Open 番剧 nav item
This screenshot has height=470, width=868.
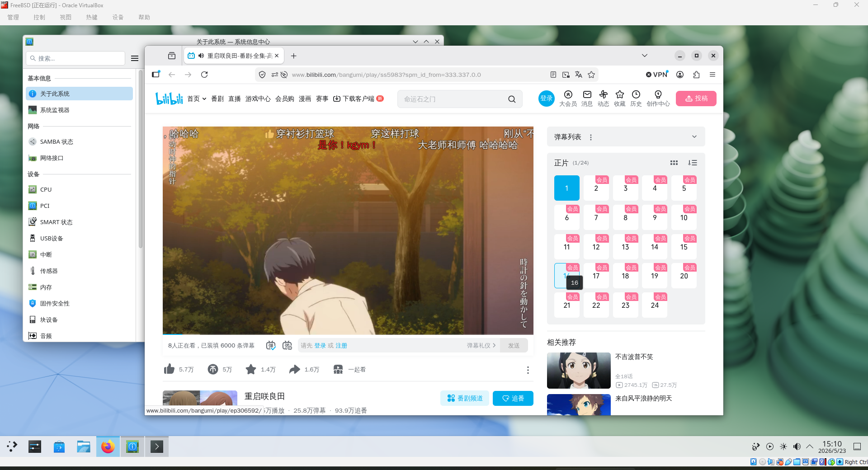[x=217, y=99]
